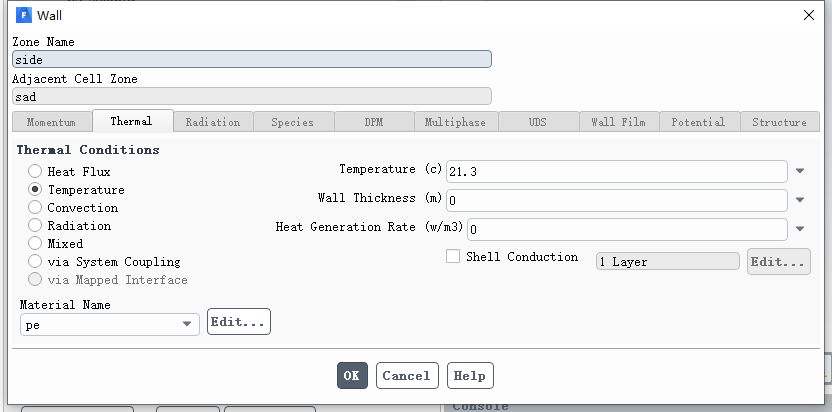Open the Radiation tab

point(213,122)
